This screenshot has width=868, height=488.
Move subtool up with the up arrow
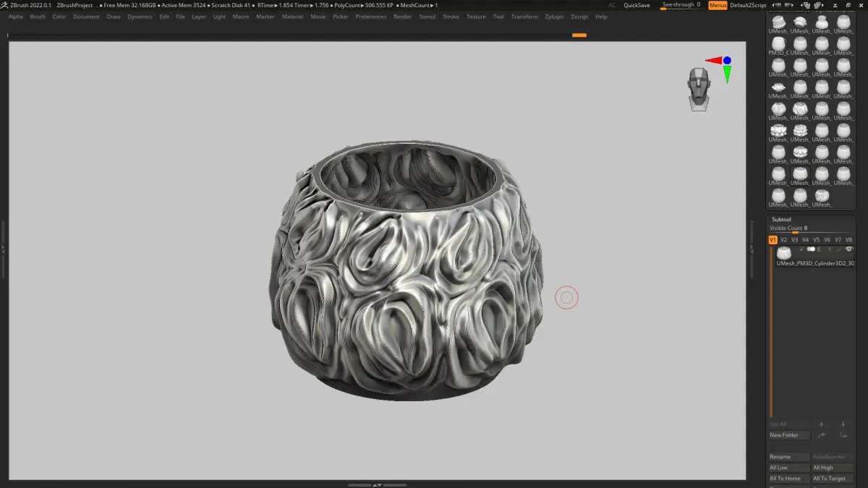[821, 424]
